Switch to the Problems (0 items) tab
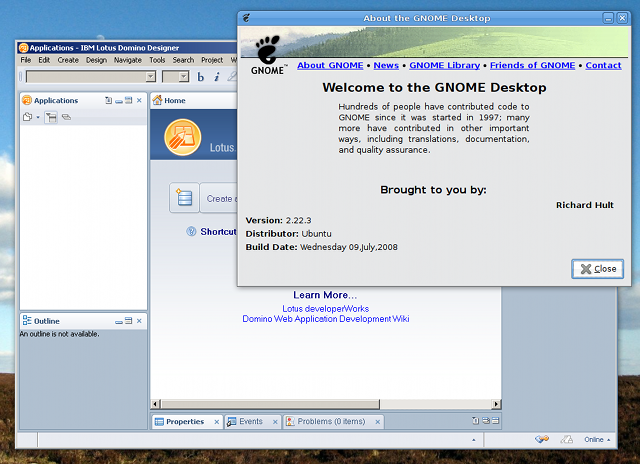This screenshot has height=464, width=640. [x=331, y=422]
